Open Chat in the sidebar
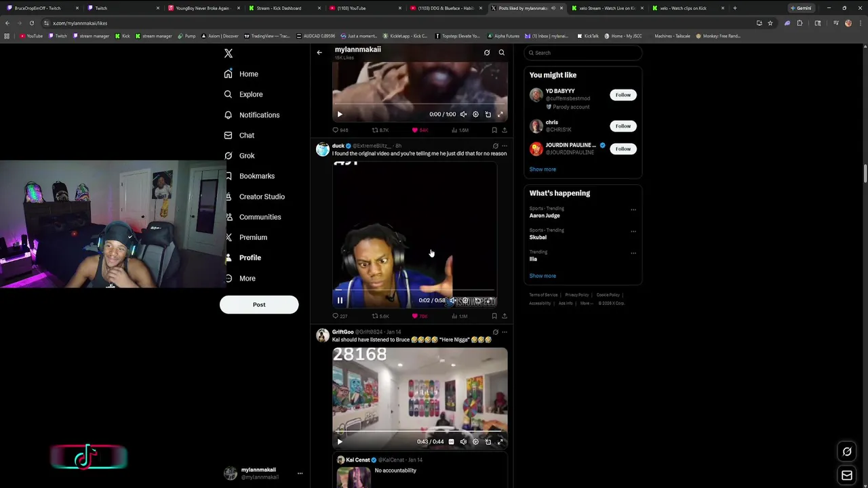The height and width of the screenshot is (488, 868). (239, 136)
